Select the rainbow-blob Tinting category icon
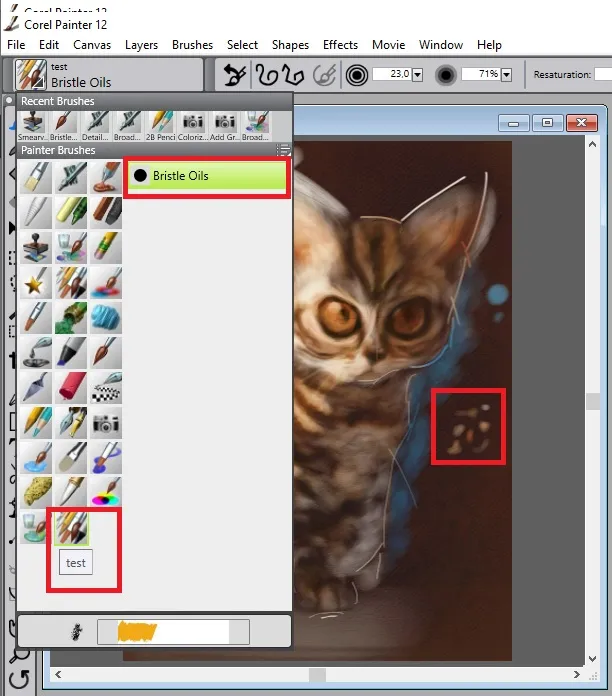This screenshot has height=696, width=612. click(106, 493)
